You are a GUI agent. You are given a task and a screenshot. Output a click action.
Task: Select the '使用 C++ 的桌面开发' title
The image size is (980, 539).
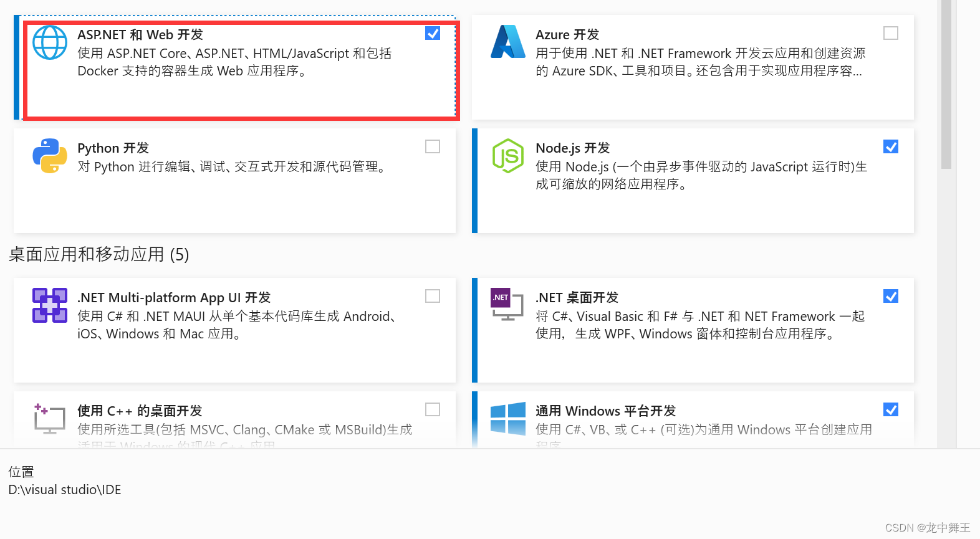click(x=140, y=411)
